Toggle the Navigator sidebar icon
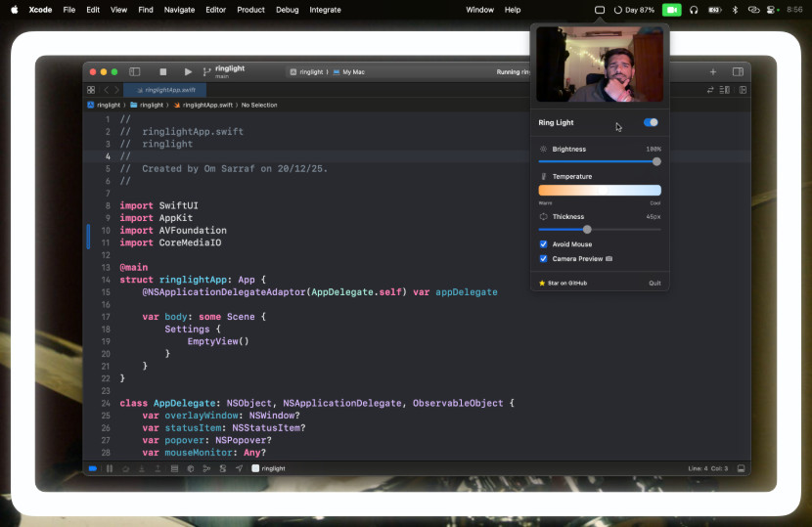812x527 pixels. tap(135, 71)
